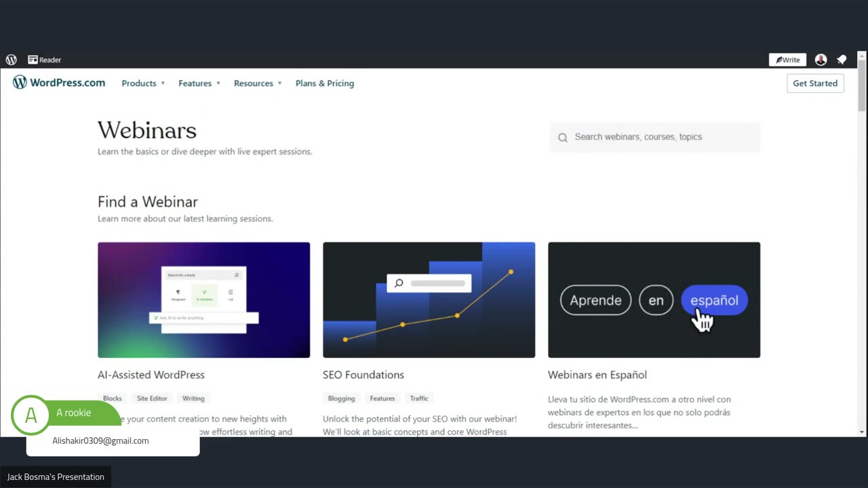Open the WordPress admin bar logo icon
The height and width of the screenshot is (488, 868).
click(x=11, y=60)
